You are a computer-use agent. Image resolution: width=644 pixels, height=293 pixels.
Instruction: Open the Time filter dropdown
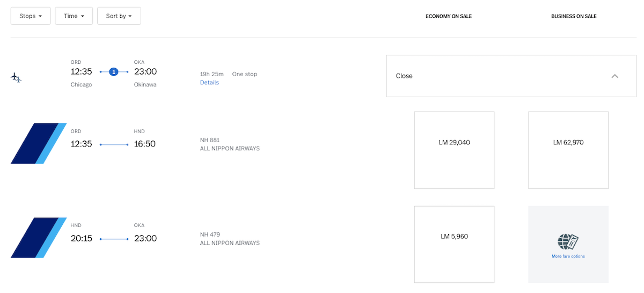pos(74,16)
